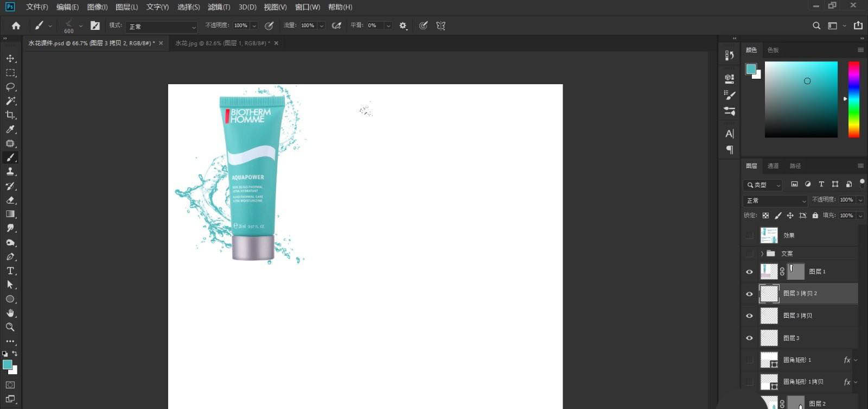Open the 流量 slider dropdown
This screenshot has width=868, height=409.
[x=321, y=26]
